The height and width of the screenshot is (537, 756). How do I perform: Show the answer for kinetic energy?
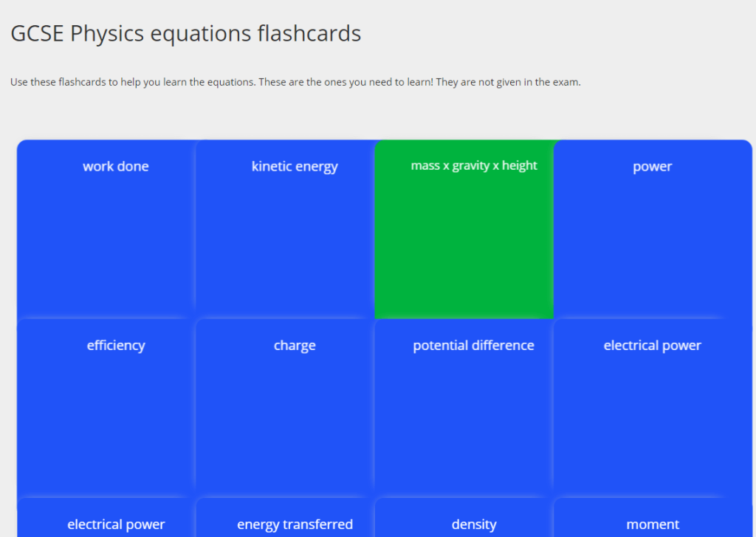coord(285,229)
